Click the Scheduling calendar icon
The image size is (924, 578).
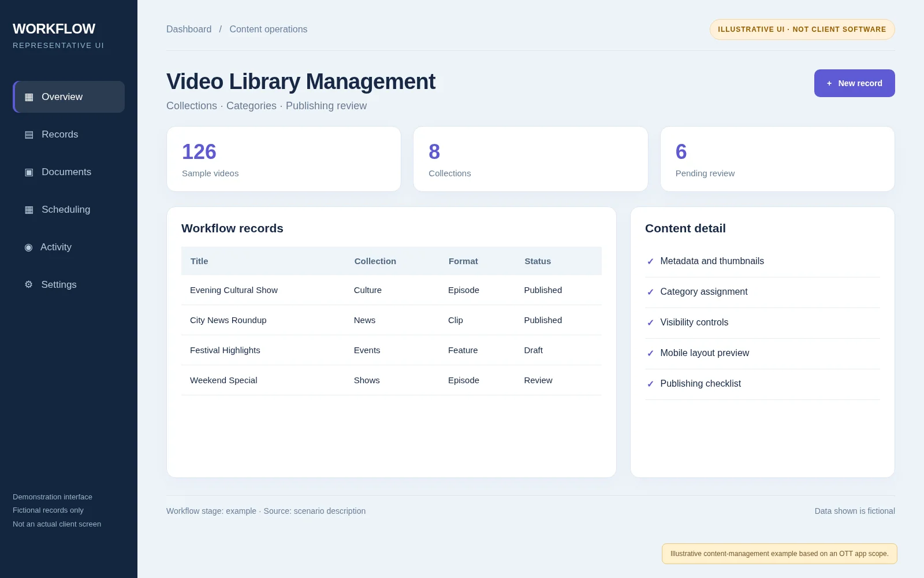pos(29,210)
